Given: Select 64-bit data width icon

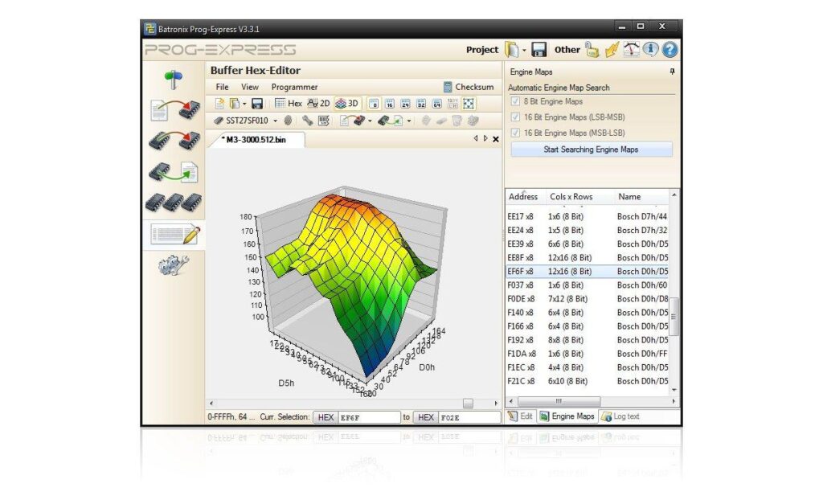Looking at the screenshot, I should [436, 104].
